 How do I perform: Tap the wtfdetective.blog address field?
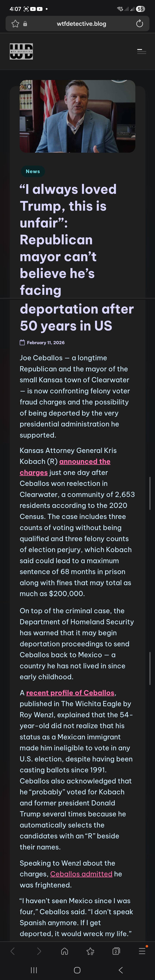(x=81, y=24)
